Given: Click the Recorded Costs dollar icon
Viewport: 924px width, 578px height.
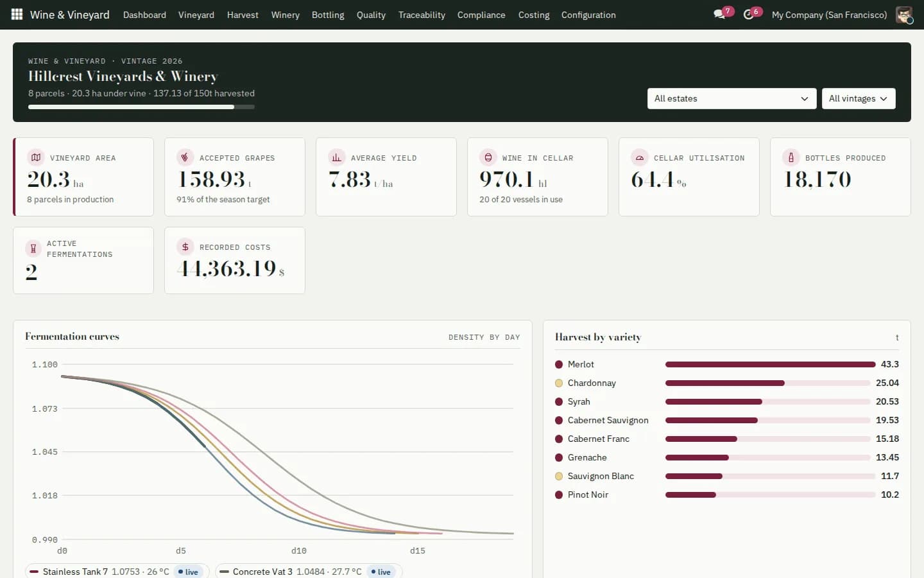Looking at the screenshot, I should pyautogui.click(x=185, y=247).
